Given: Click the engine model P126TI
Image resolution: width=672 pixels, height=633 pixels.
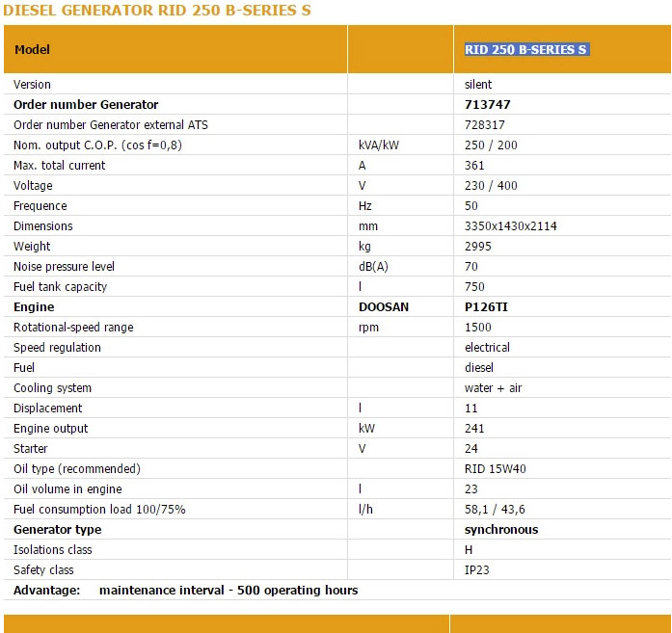Looking at the screenshot, I should tap(486, 307).
